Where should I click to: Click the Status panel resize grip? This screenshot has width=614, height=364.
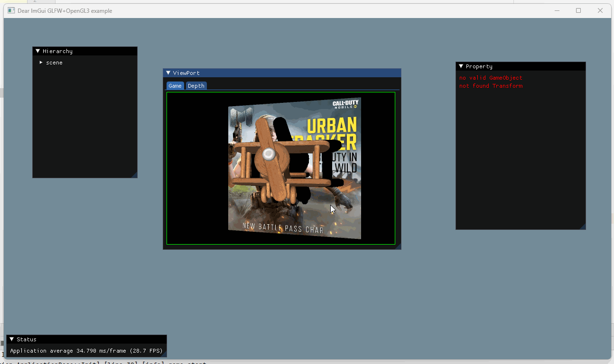pos(164,354)
